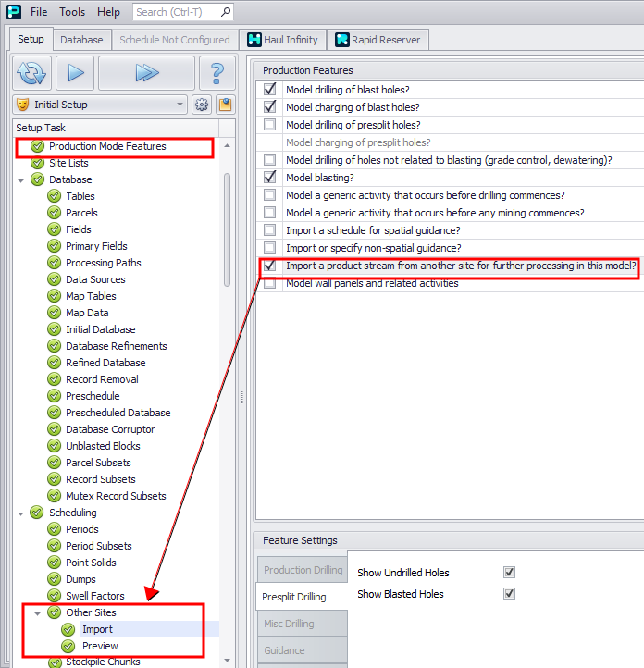Open the Mutex Record Subsets task
The image size is (644, 668).
coord(116,496)
